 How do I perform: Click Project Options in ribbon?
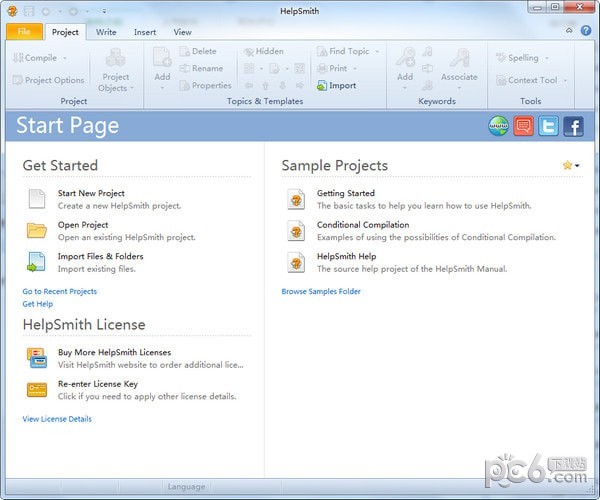48,80
